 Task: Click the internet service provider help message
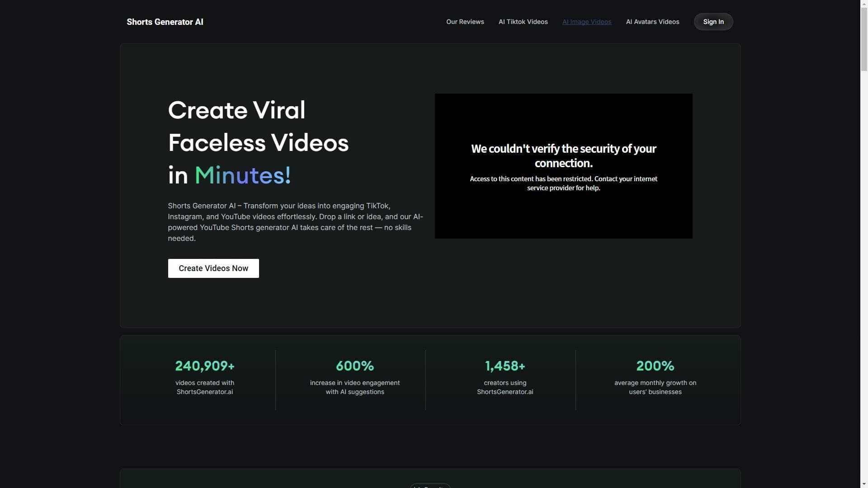(563, 183)
